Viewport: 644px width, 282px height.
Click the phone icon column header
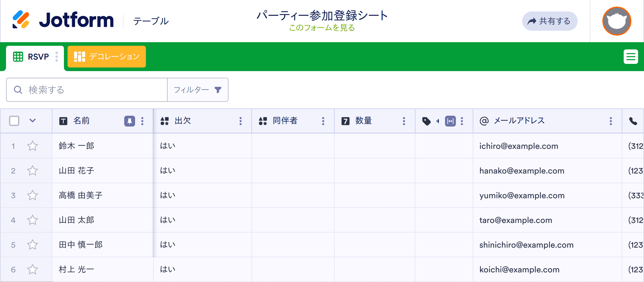click(x=633, y=121)
